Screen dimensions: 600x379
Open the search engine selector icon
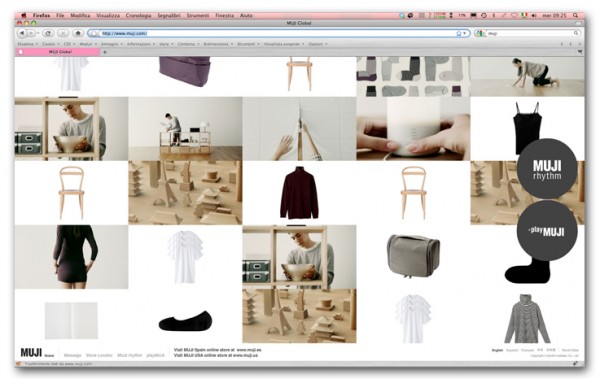point(479,33)
